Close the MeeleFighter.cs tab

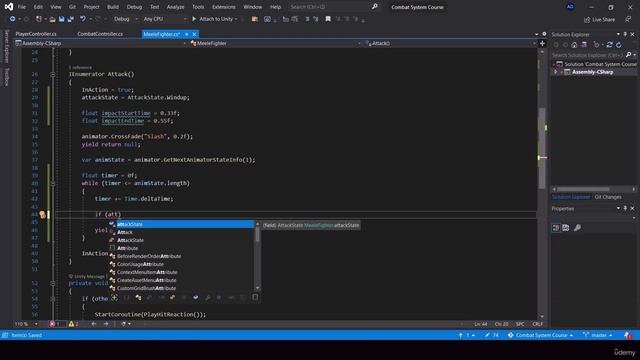(194, 34)
